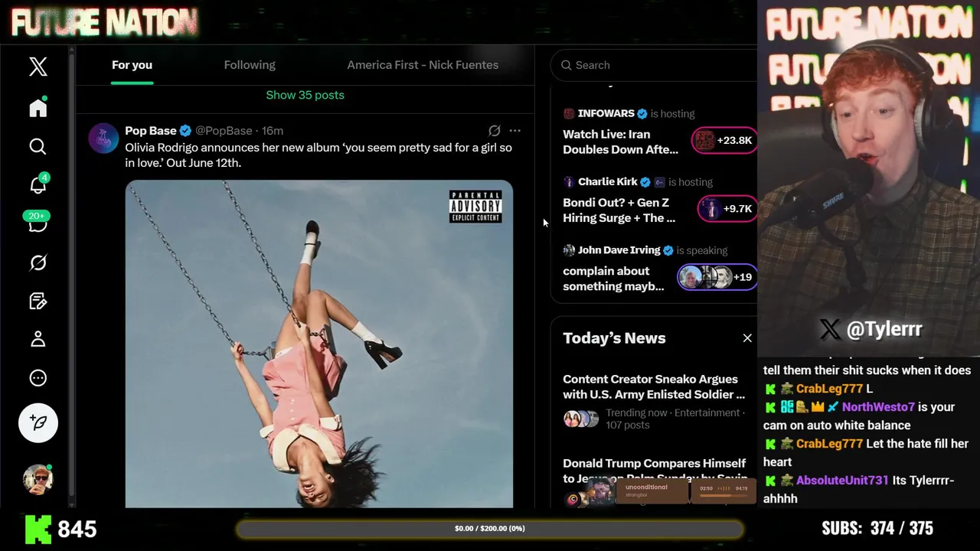
Task: Open Charlie Kirk's Bondi Out space
Action: (x=619, y=210)
